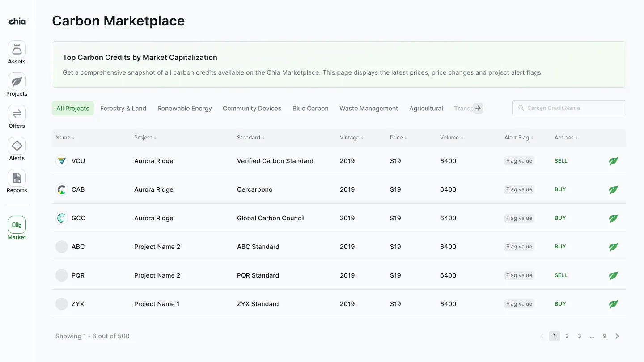Sort table by Volume column
This screenshot has width=644, height=362.
(452, 138)
